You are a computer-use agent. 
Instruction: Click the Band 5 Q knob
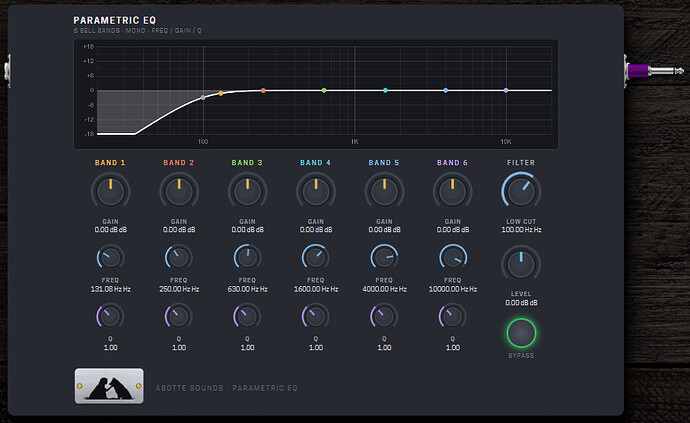(384, 316)
